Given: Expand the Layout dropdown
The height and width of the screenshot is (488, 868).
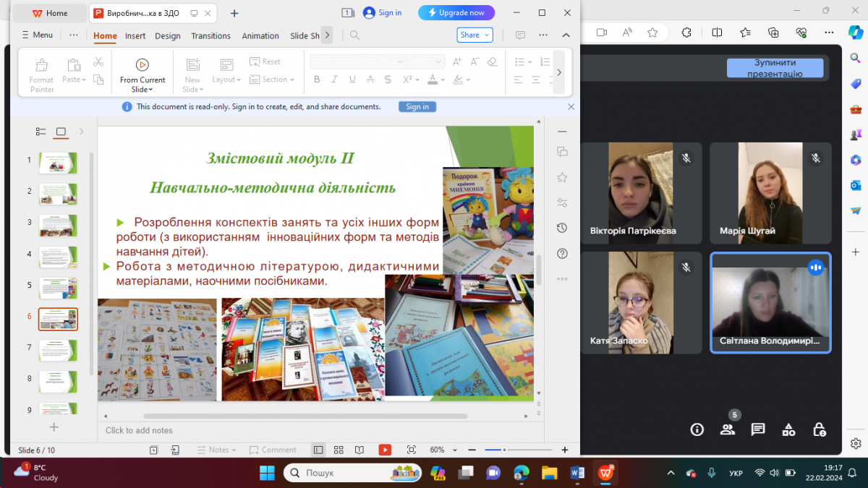Looking at the screenshot, I should 226,80.
